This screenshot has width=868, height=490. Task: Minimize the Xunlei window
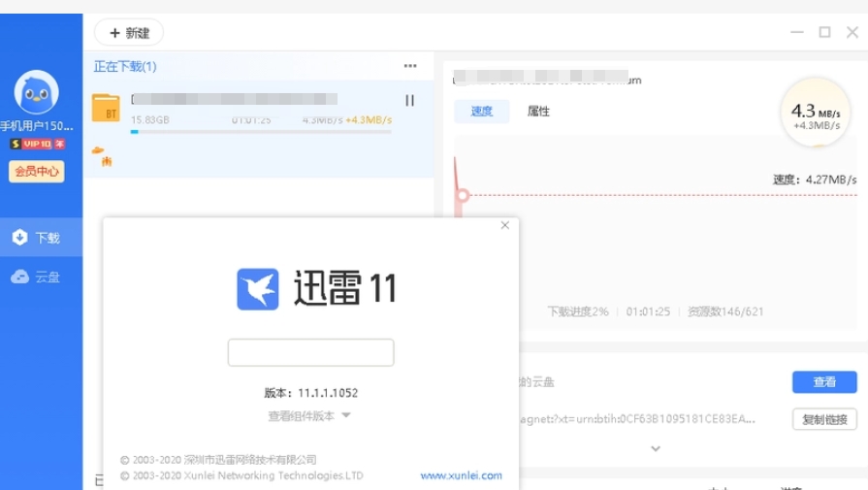click(x=796, y=32)
